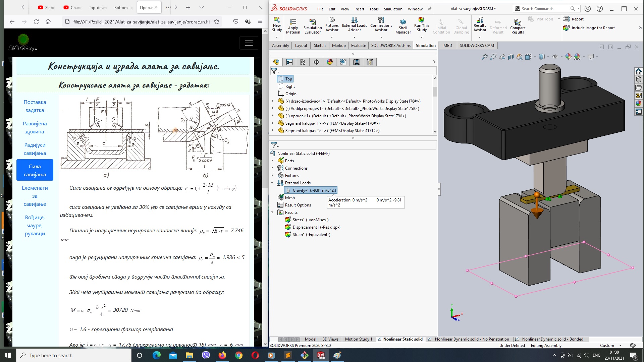This screenshot has height=362, width=644.
Task: Open the SOLIDWORKS CAM tool tree tab
Action: [x=370, y=62]
